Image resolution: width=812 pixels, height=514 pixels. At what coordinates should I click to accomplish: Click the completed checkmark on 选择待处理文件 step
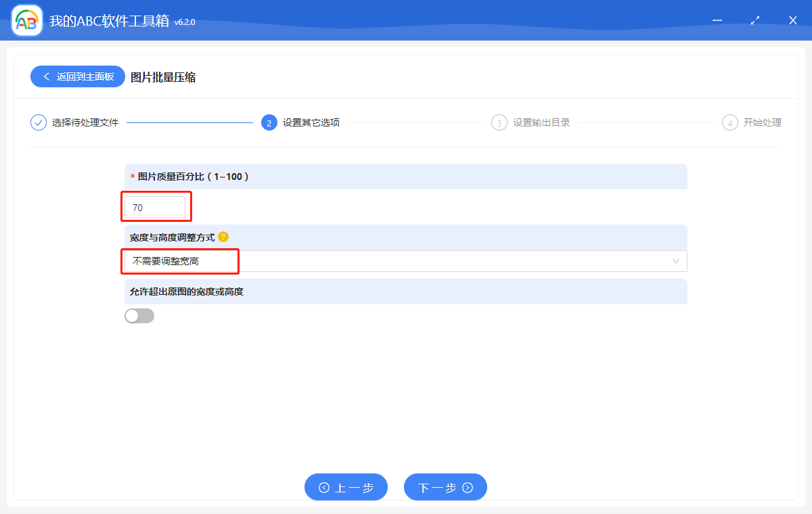pos(38,122)
